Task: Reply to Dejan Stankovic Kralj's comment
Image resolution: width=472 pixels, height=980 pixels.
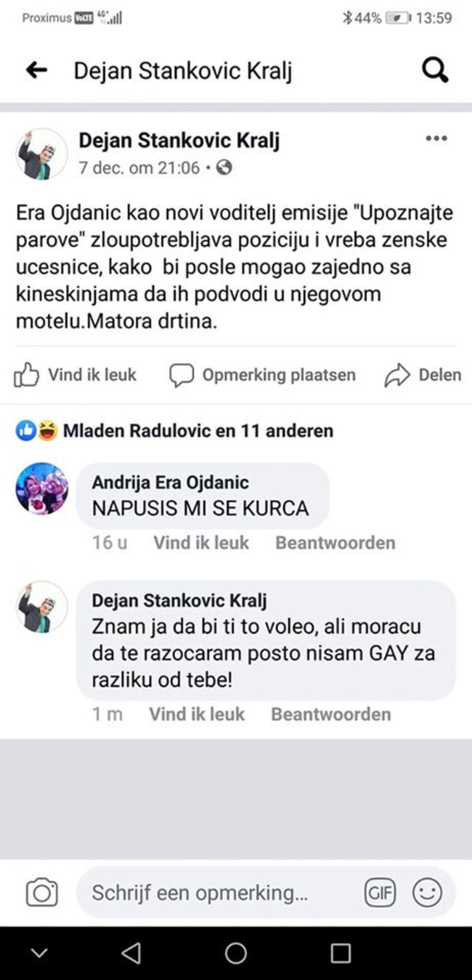Action: (331, 714)
